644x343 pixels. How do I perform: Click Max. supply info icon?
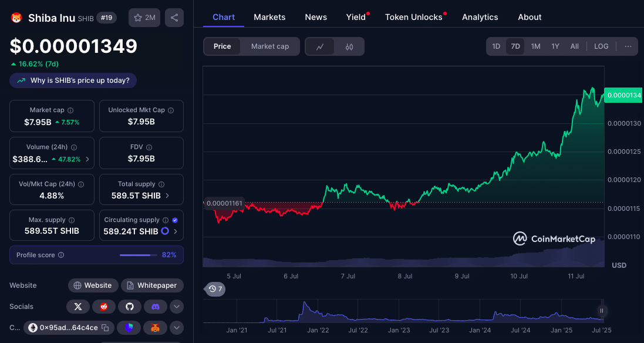[x=72, y=220]
